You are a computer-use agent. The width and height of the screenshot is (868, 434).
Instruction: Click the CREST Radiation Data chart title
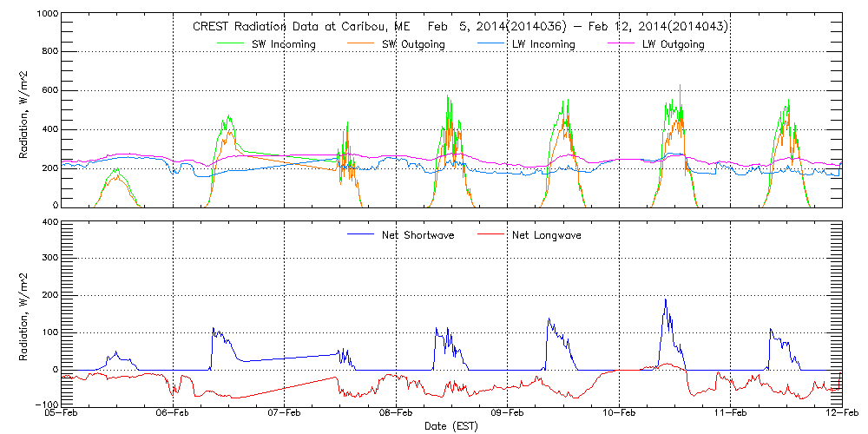[x=459, y=27]
